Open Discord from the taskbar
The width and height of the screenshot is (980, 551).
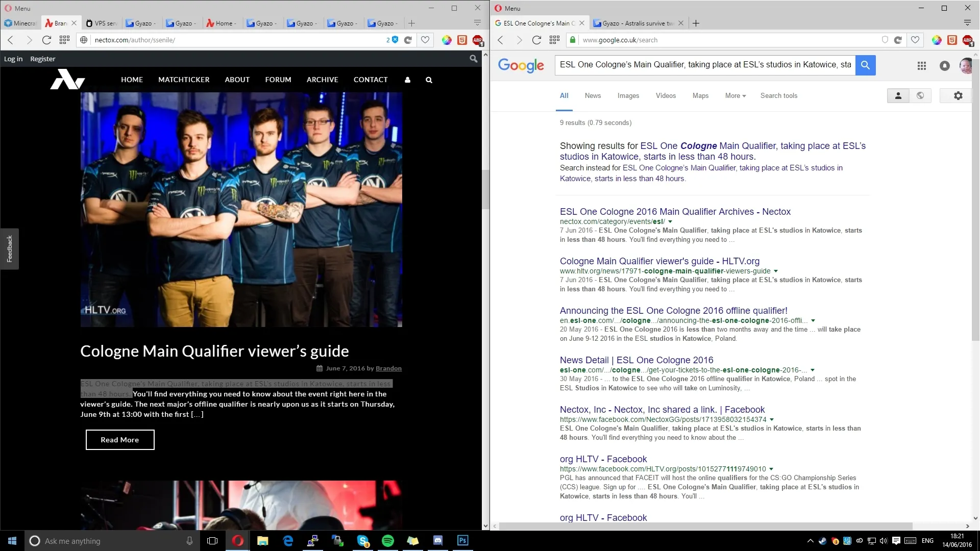click(438, 541)
